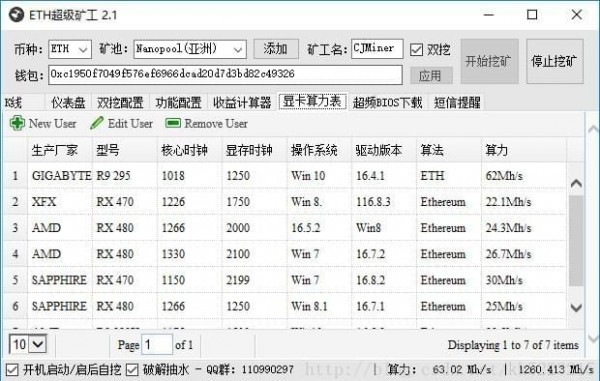Switch to the 双挖配置 tab

pyautogui.click(x=120, y=103)
